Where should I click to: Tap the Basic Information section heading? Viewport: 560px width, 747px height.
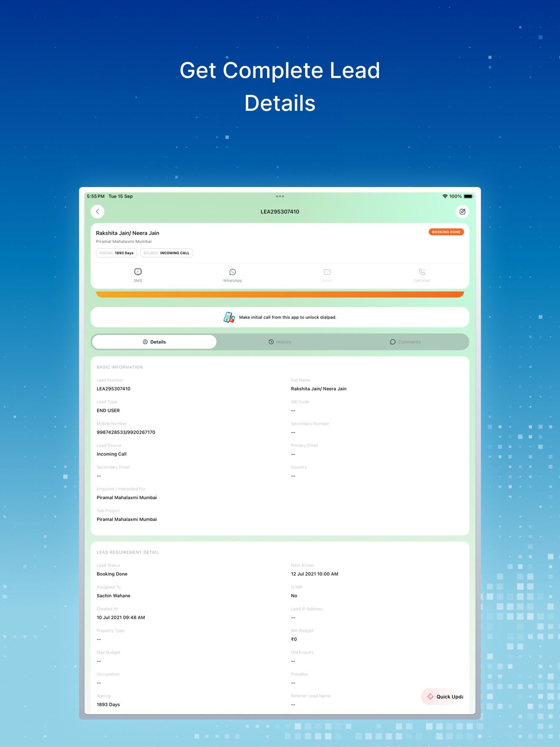click(120, 367)
